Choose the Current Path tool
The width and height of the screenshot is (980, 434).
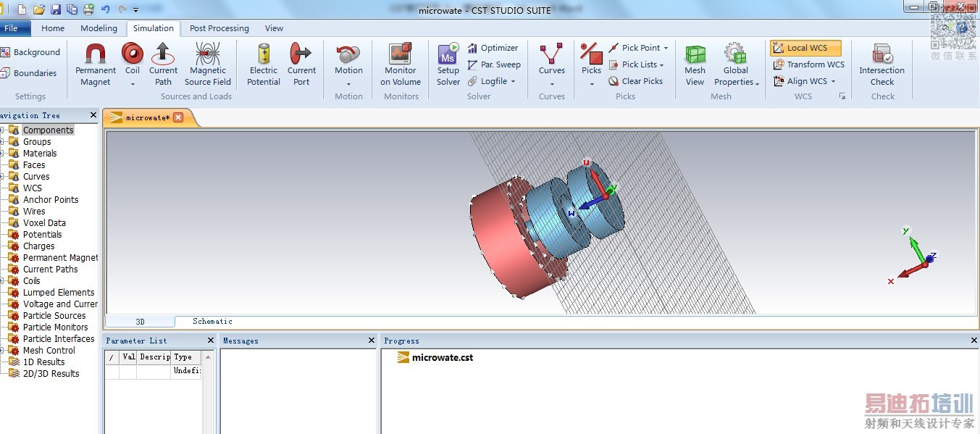tap(163, 64)
